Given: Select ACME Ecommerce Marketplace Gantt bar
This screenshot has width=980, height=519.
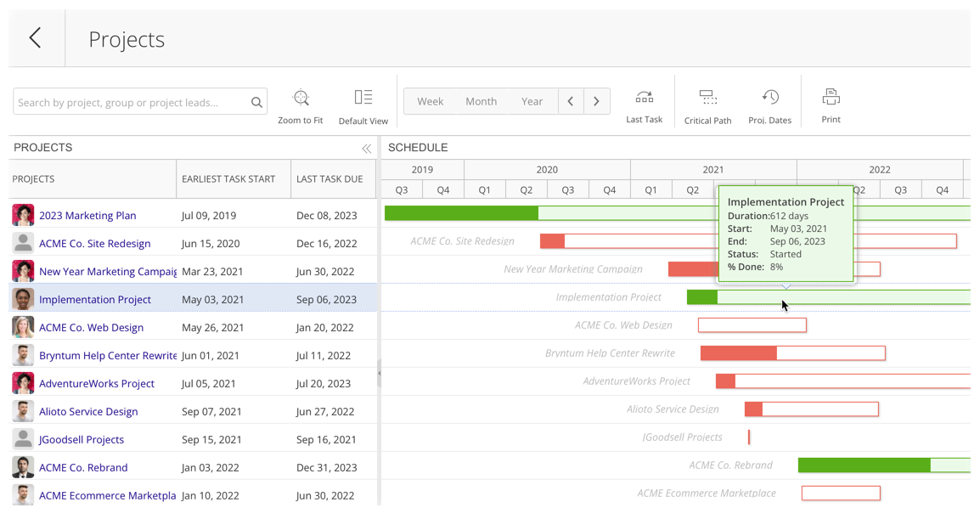Looking at the screenshot, I should [x=842, y=494].
